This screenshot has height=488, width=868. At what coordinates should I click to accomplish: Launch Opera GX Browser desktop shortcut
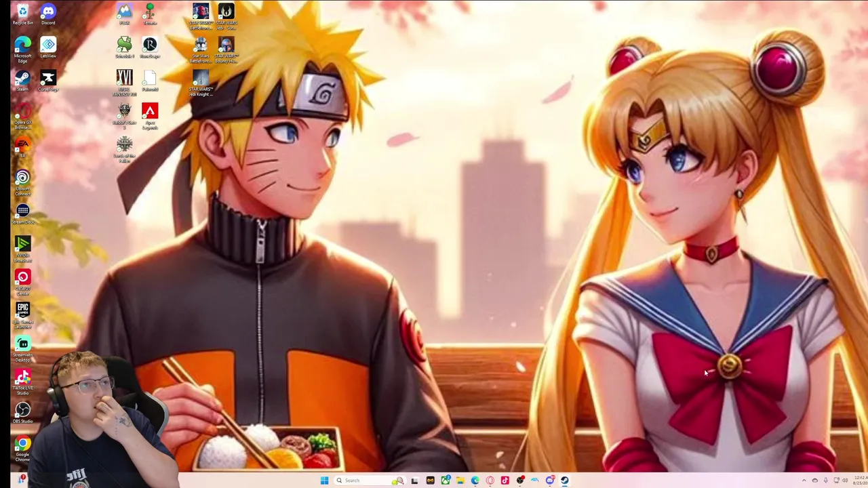click(22, 117)
